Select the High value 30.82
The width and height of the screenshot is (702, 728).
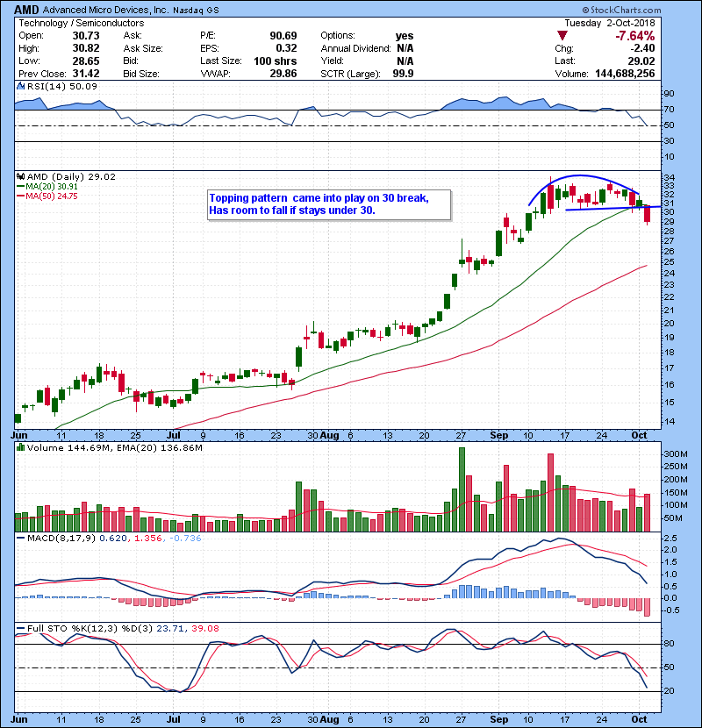point(86,48)
